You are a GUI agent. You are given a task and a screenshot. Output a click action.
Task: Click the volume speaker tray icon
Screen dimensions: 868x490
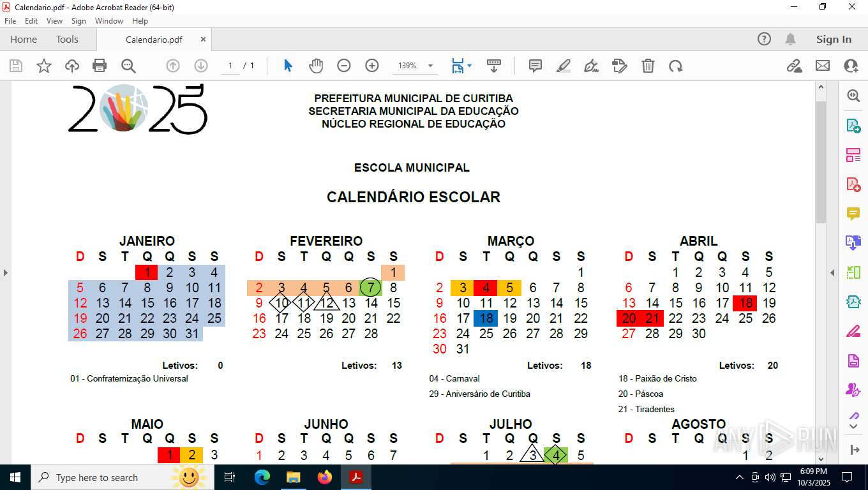click(x=770, y=477)
